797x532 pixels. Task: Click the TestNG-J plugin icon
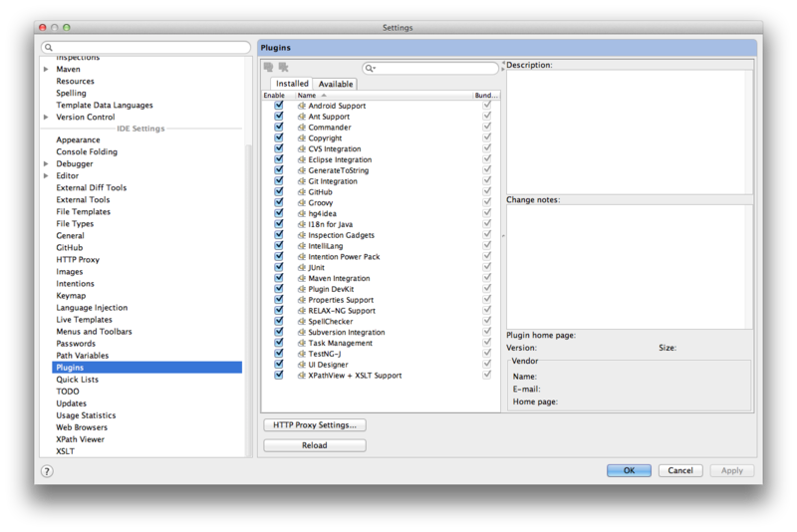302,354
